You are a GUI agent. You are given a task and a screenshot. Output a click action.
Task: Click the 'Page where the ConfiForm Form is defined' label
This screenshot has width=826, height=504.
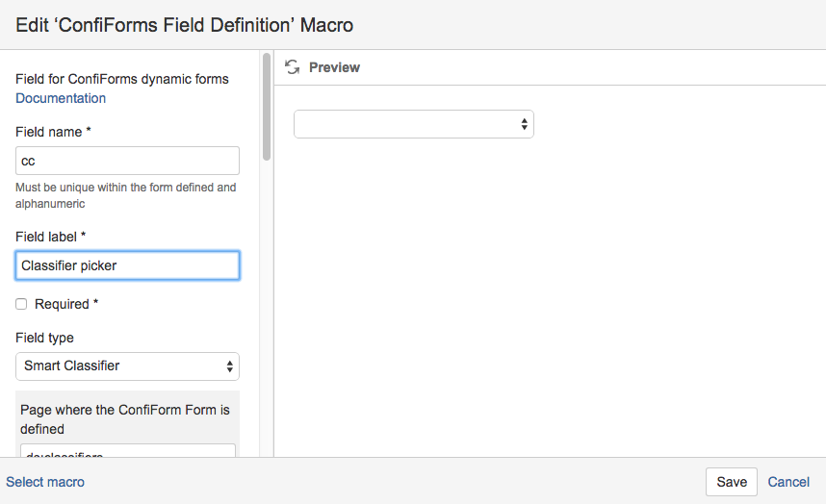coord(125,419)
